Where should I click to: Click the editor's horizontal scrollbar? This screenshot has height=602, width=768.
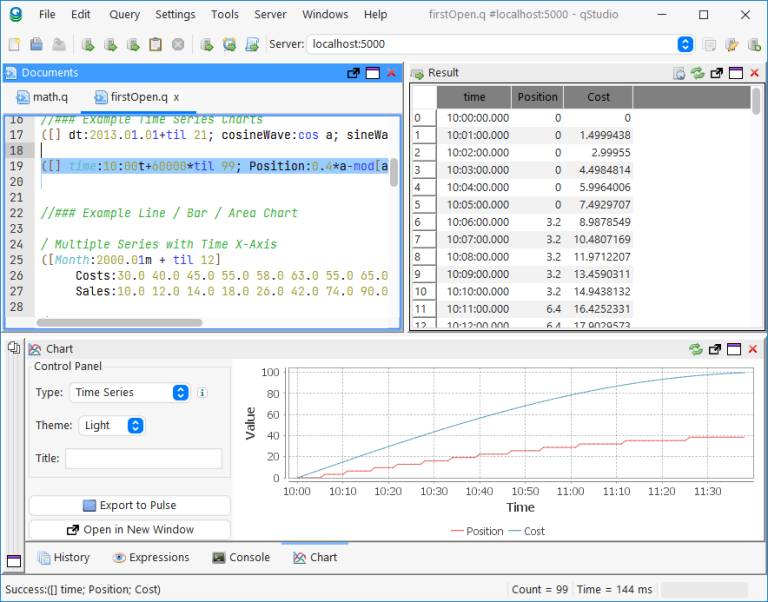click(x=120, y=323)
